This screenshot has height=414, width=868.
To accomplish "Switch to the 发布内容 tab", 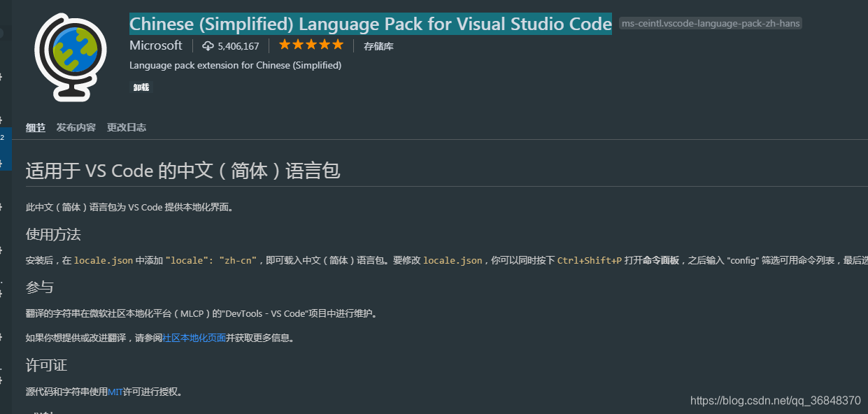I will tap(76, 127).
